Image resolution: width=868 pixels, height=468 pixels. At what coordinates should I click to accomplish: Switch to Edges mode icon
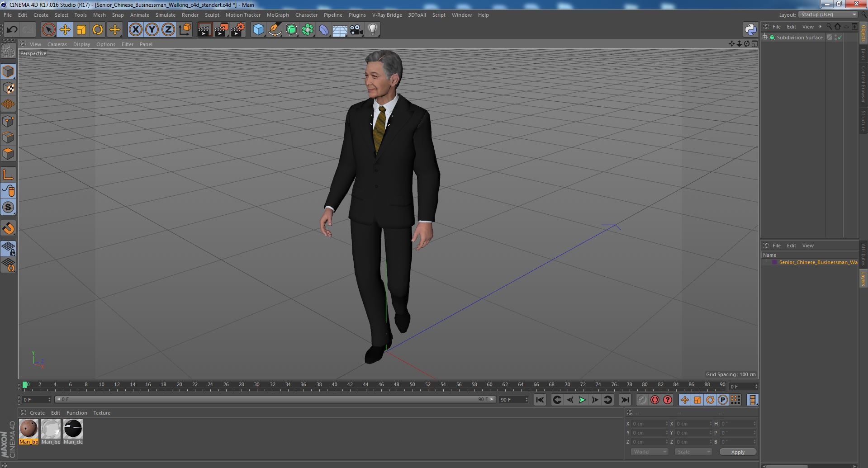point(8,137)
